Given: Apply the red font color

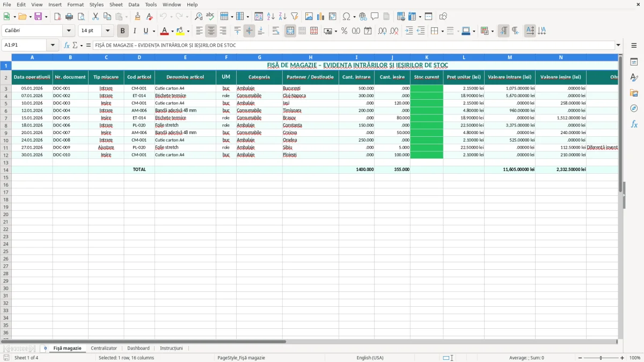Looking at the screenshot, I should point(165,31).
